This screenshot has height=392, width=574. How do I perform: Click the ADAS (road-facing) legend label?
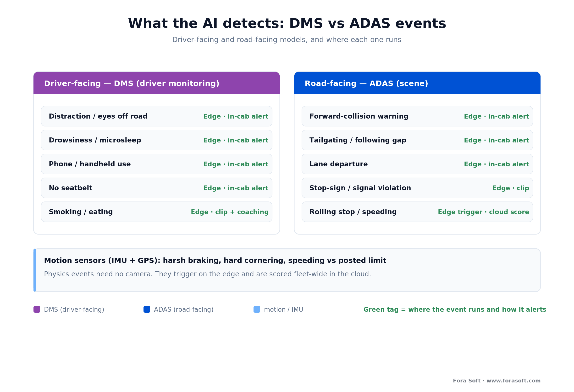[x=184, y=310]
